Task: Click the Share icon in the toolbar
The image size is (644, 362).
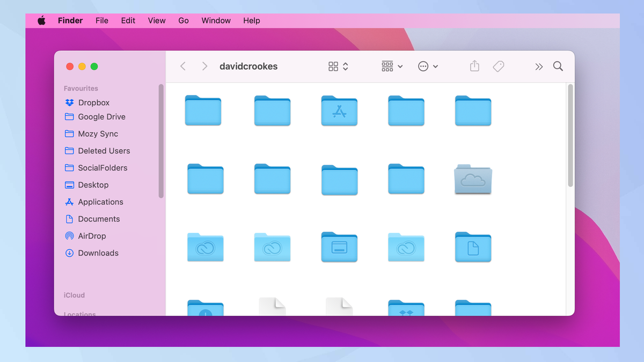Action: click(x=474, y=65)
